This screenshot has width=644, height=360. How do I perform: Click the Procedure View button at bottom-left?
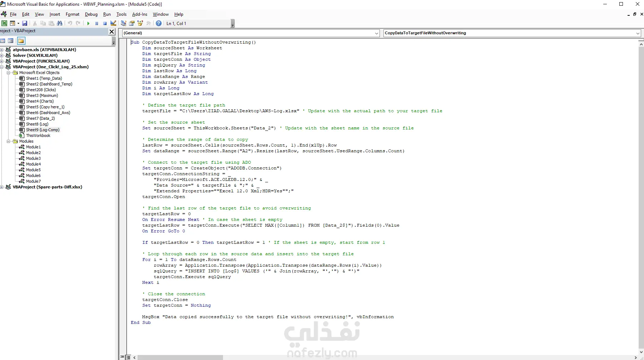[123, 357]
